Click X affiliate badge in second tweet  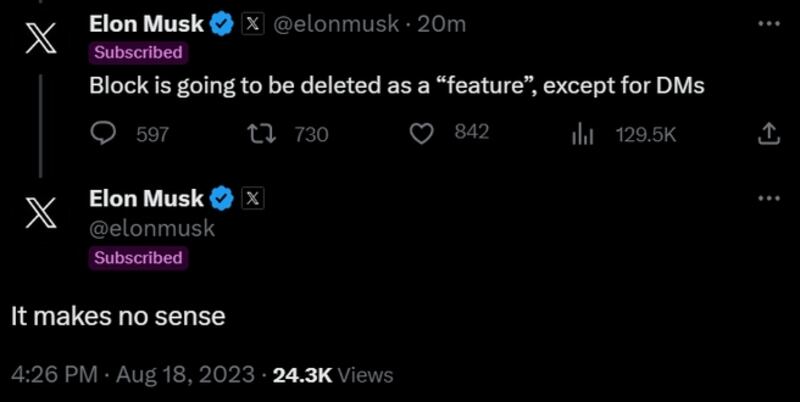tap(252, 198)
